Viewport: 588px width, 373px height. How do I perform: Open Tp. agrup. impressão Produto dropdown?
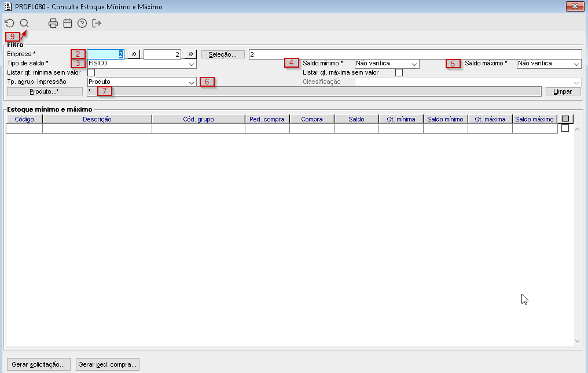(x=191, y=83)
